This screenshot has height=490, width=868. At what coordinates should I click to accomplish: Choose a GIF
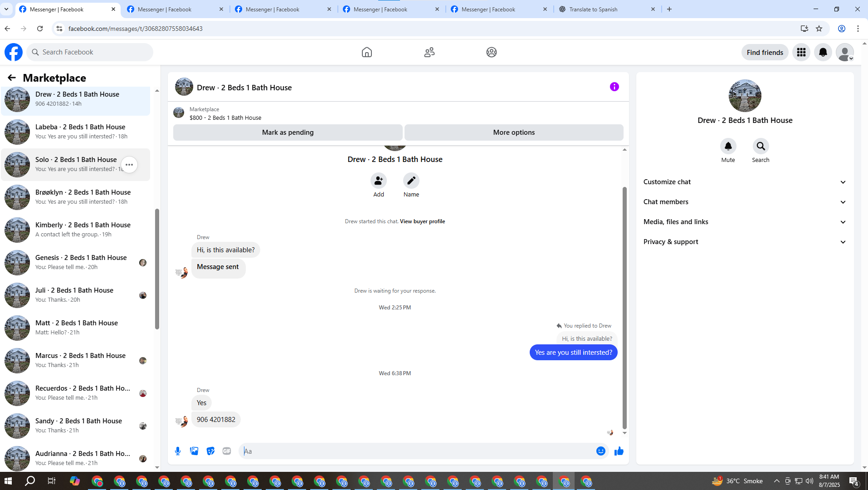(x=227, y=451)
